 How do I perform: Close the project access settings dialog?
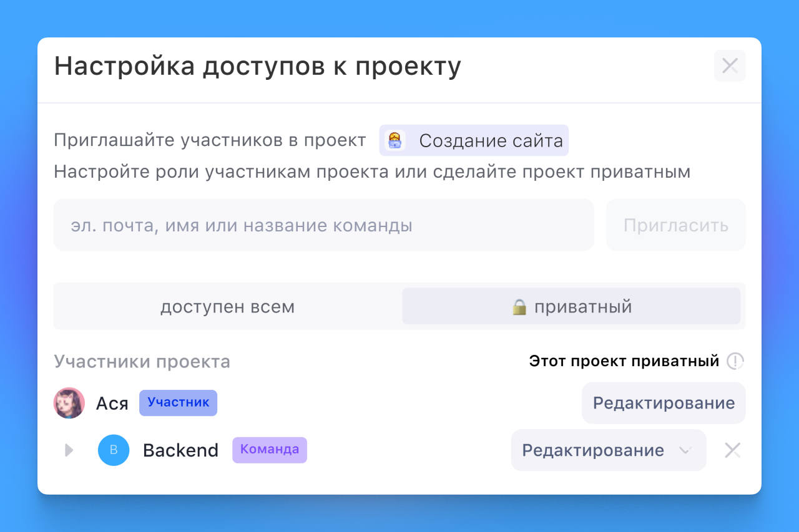[730, 65]
